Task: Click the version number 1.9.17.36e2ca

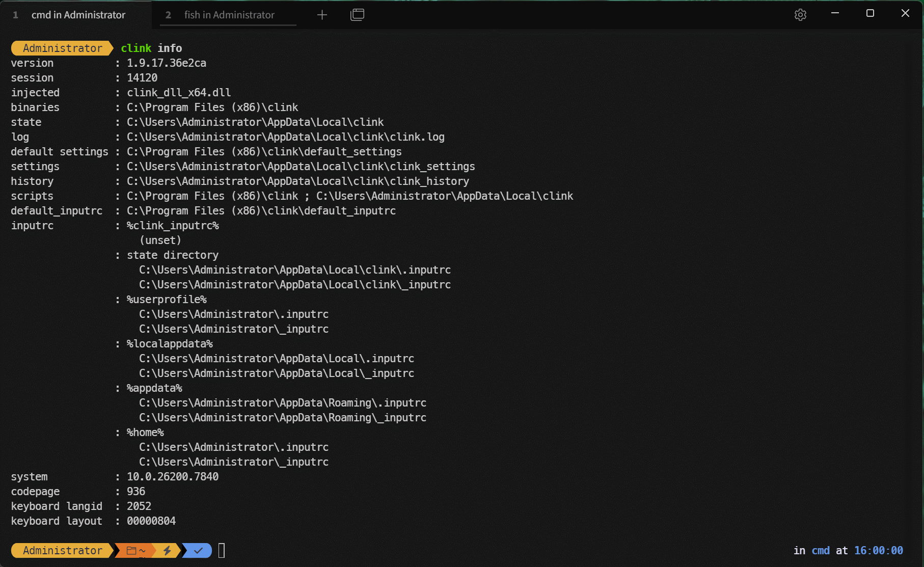Action: [167, 63]
